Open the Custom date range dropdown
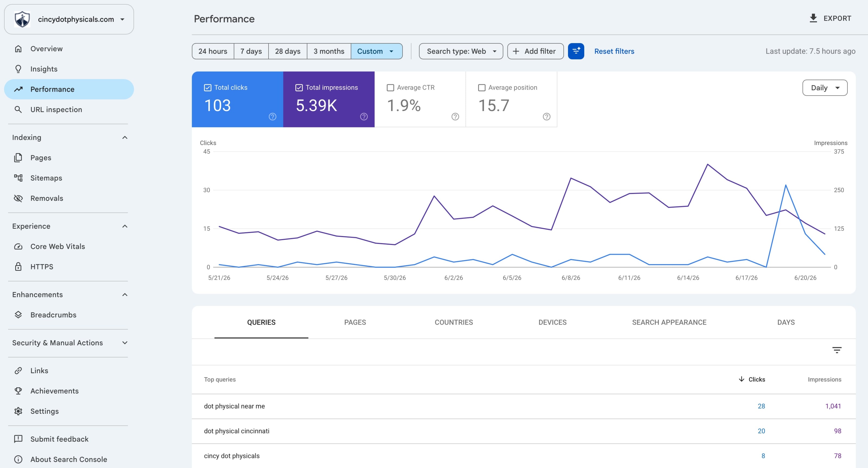Screen dimensions: 868x468 376,51
